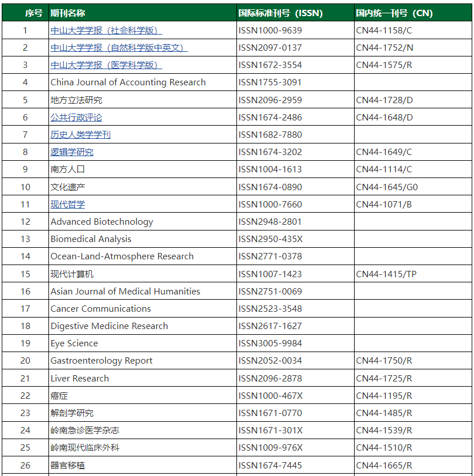Open the 公共行政评论 journal link

[x=76, y=118]
